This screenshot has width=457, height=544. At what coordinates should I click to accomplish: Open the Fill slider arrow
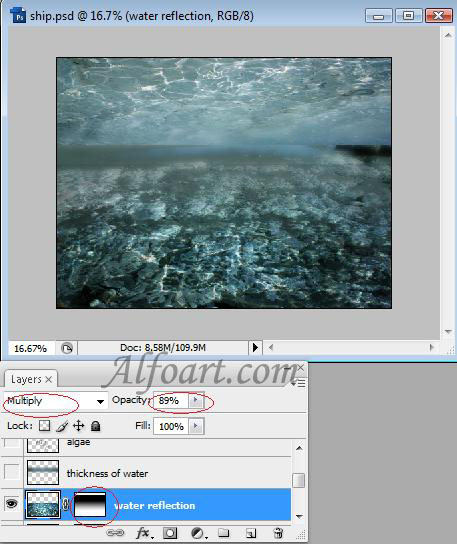(196, 426)
